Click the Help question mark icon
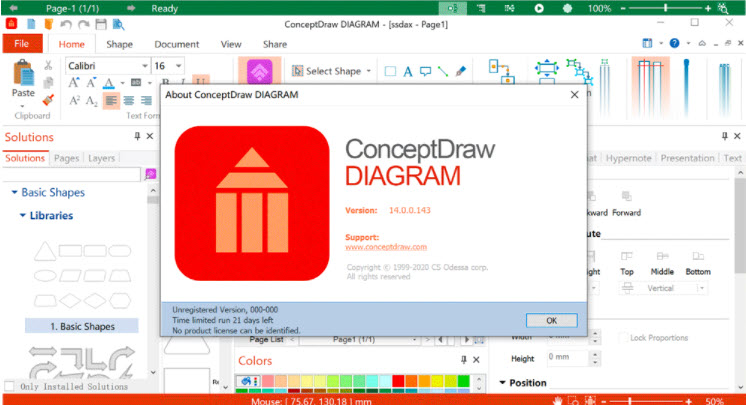 pos(674,43)
